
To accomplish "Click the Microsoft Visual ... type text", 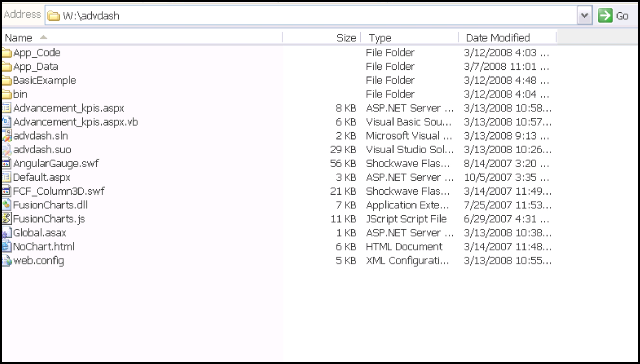I will pyautogui.click(x=409, y=136).
